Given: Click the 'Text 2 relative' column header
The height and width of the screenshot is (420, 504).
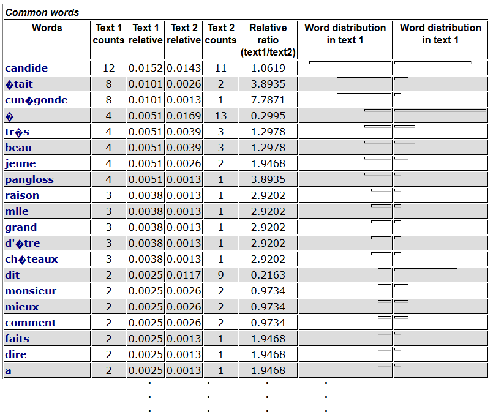Looking at the screenshot, I should click(x=184, y=34).
